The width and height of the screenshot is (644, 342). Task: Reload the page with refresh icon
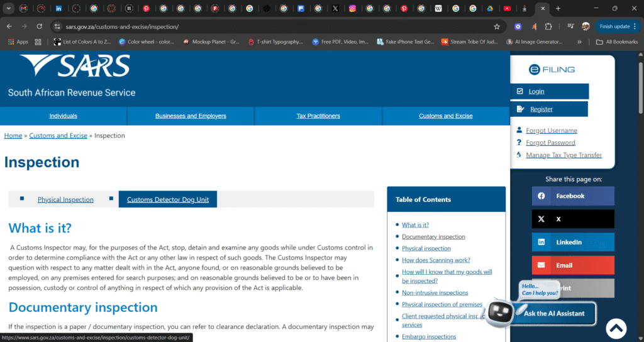39,27
